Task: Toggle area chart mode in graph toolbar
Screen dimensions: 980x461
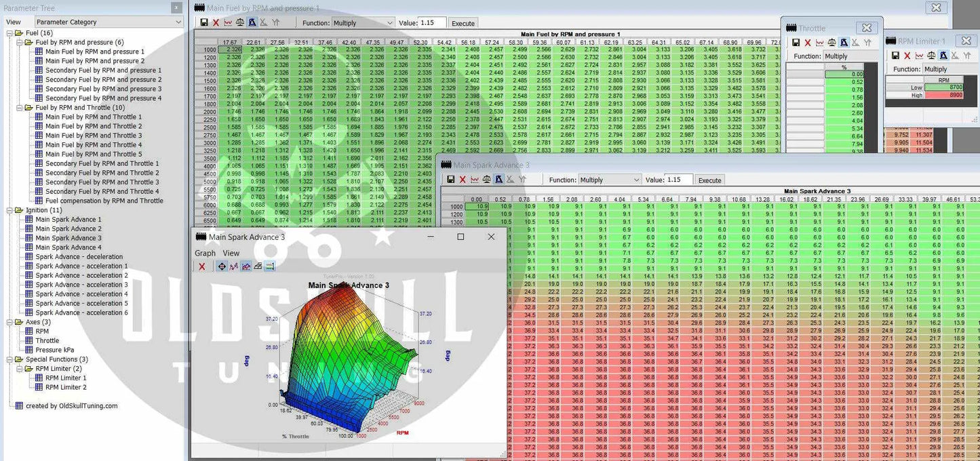Action: pyautogui.click(x=246, y=266)
